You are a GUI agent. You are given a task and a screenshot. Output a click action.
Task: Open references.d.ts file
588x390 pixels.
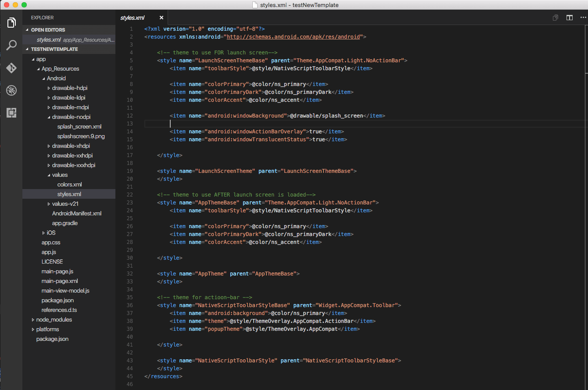[x=59, y=310]
